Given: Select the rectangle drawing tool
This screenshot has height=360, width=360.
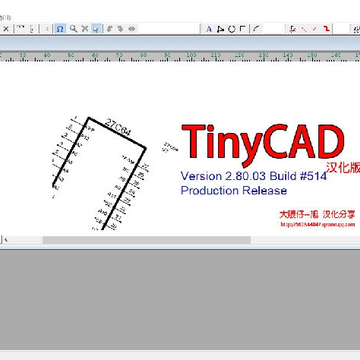Looking at the screenshot, I should coord(243,29).
